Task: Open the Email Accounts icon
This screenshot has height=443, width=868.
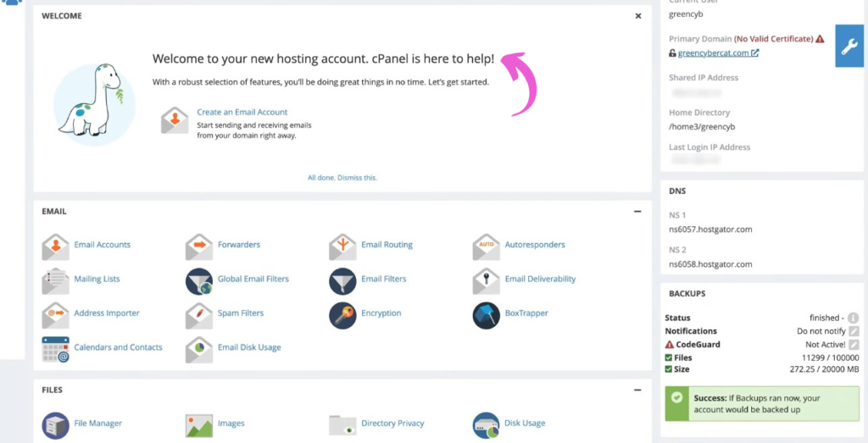Action: click(55, 246)
